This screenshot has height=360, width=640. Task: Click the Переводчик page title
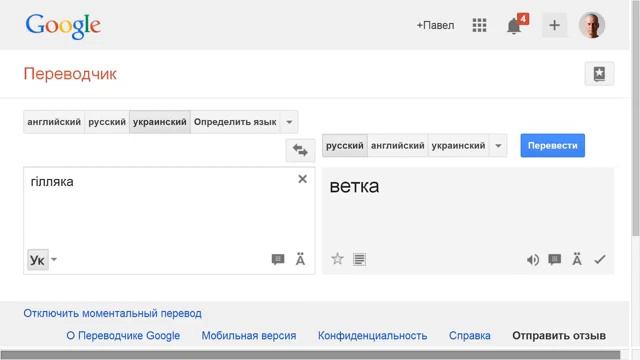pos(70,74)
